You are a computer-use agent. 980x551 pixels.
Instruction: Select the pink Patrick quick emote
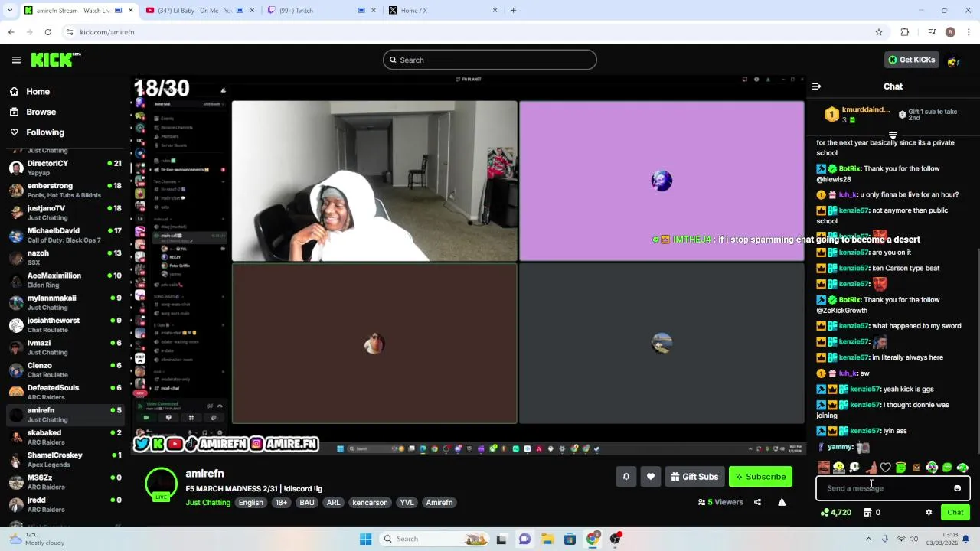coord(871,468)
